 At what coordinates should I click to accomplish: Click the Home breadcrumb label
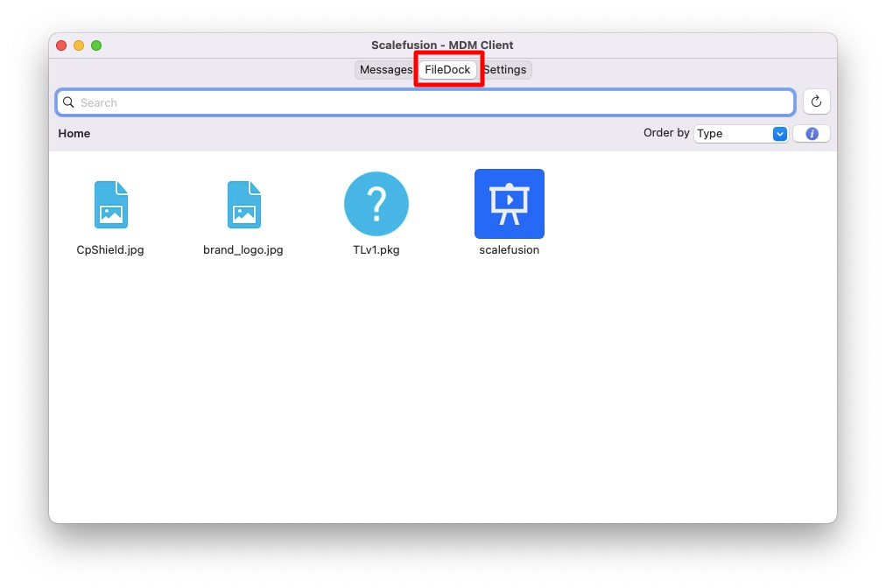[74, 133]
